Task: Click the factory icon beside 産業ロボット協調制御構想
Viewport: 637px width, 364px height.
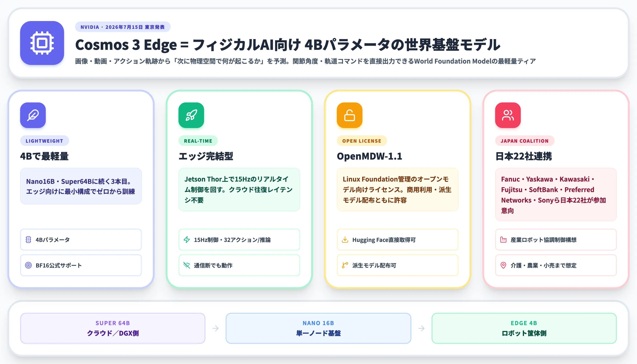Action: [x=503, y=240]
